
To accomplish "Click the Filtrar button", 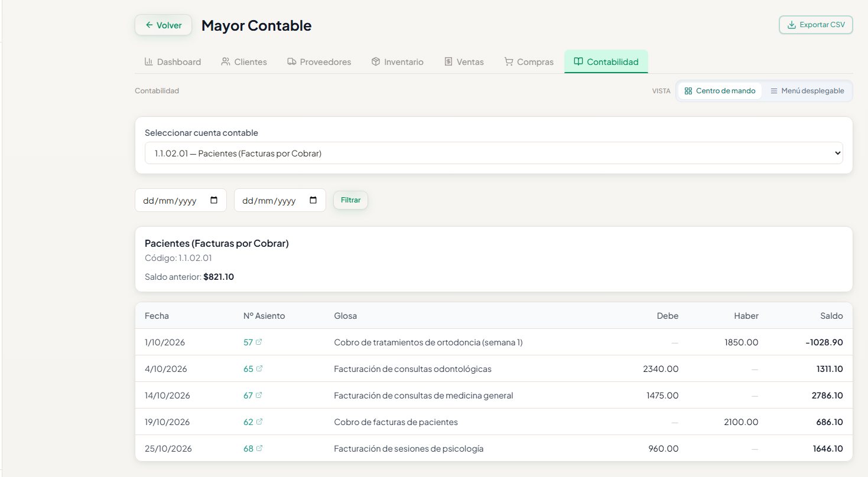I will [x=350, y=200].
